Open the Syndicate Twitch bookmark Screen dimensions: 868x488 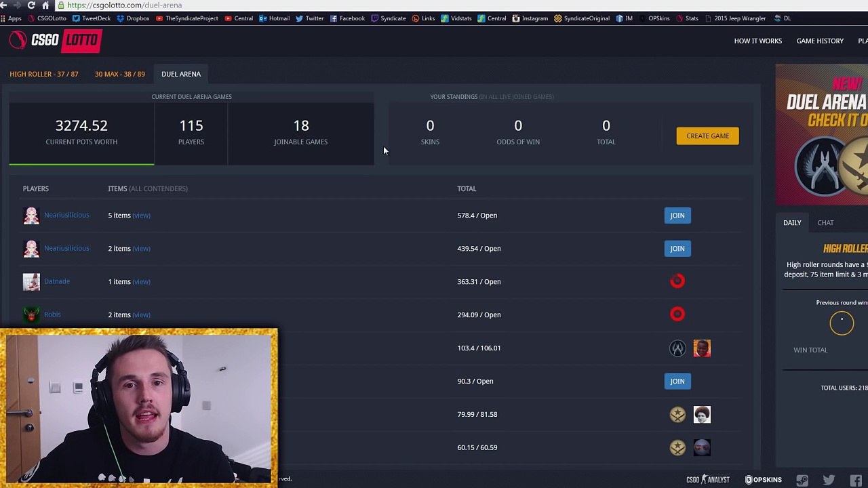[389, 18]
